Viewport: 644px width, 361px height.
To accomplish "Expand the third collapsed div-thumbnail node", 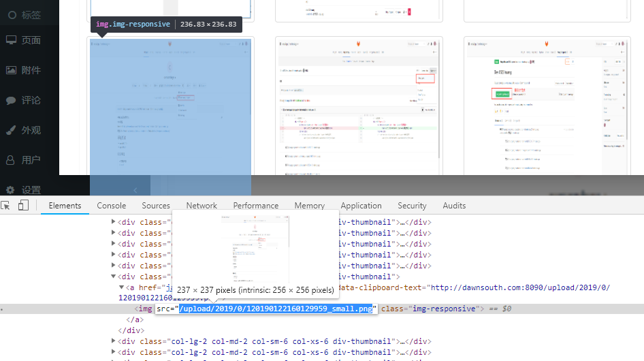I will pos(114,243).
